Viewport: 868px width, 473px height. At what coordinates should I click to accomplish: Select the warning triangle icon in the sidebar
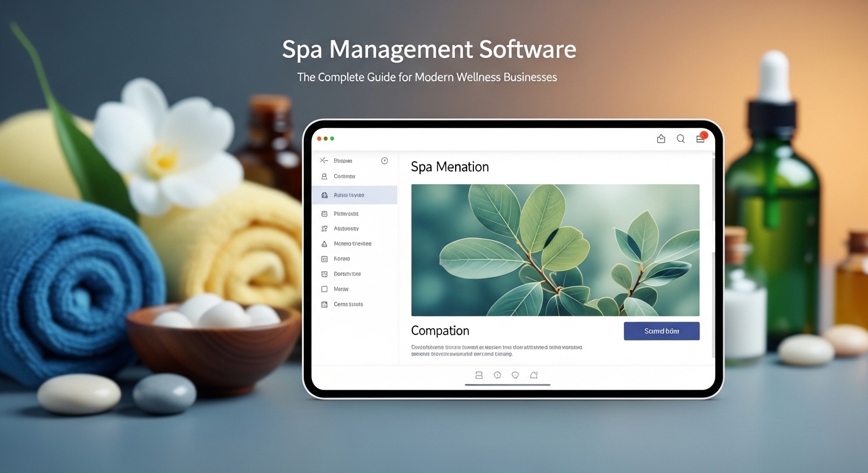(x=324, y=243)
